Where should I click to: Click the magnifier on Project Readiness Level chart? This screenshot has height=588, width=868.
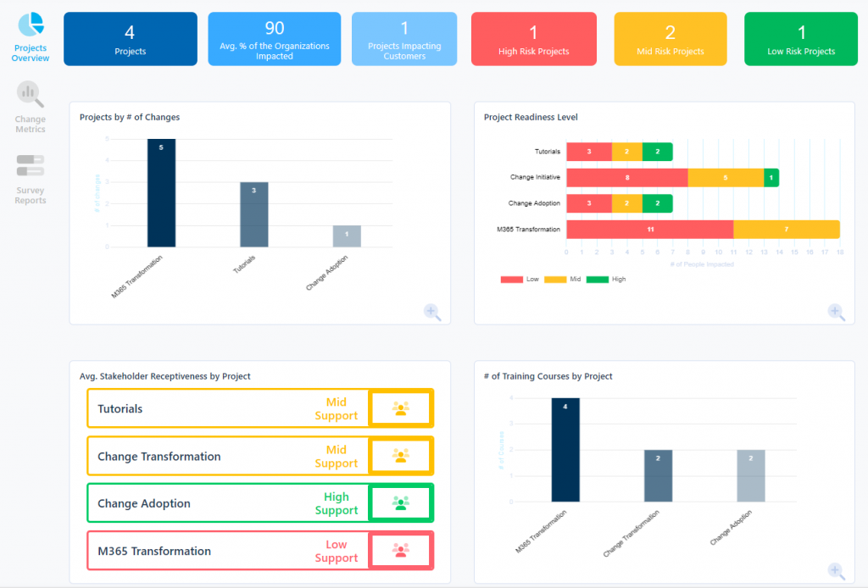[837, 313]
